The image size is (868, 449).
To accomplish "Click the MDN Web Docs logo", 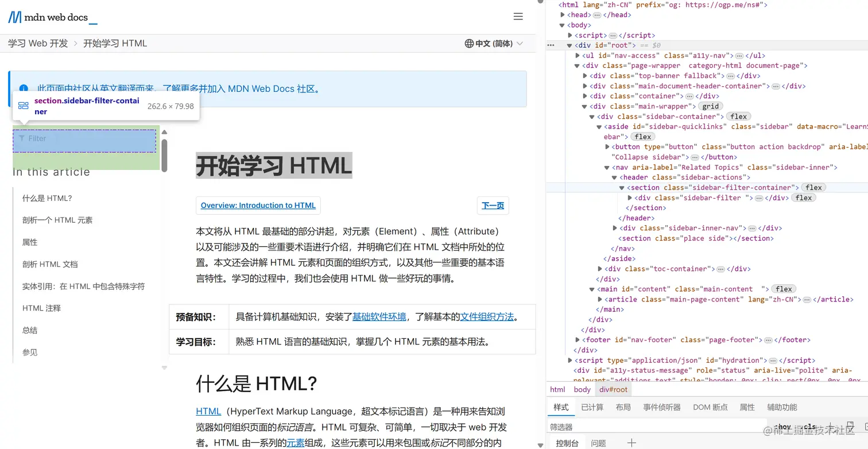I will 53,17.
